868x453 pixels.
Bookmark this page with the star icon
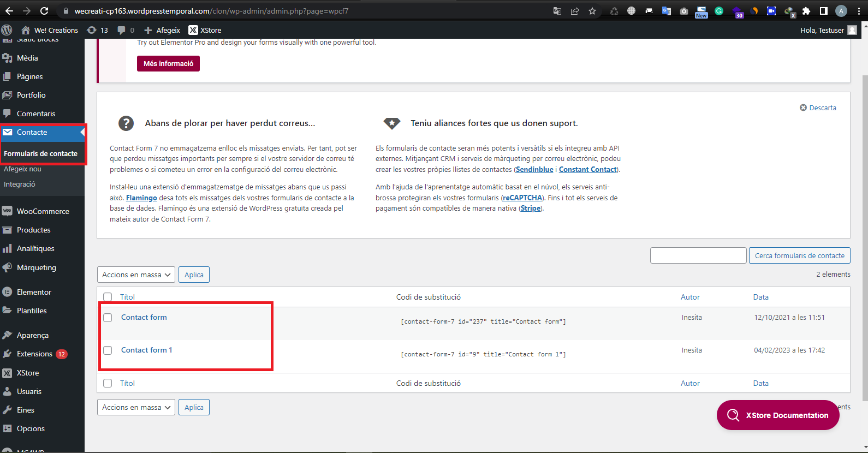click(592, 11)
